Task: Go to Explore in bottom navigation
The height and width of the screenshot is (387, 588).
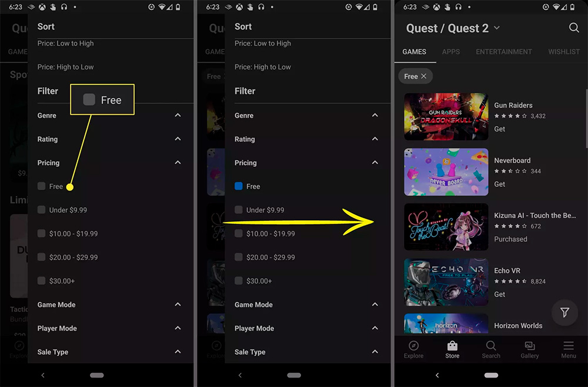Action: 413,349
